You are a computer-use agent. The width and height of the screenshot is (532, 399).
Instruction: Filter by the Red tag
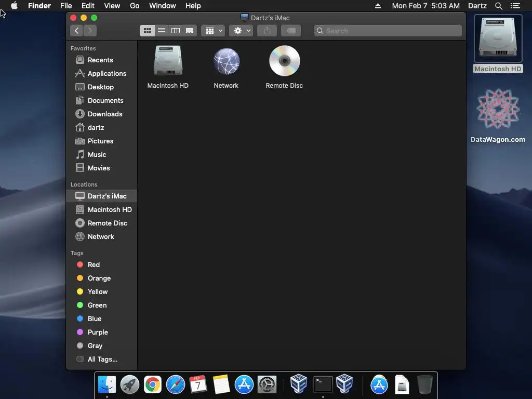click(101, 264)
